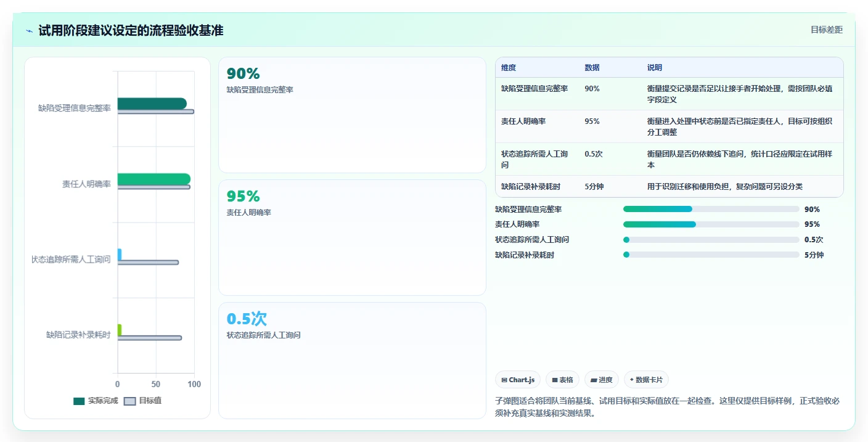Click the 100 tick on the chart x-axis
Viewport: 868px width, 442px height.
tap(194, 385)
